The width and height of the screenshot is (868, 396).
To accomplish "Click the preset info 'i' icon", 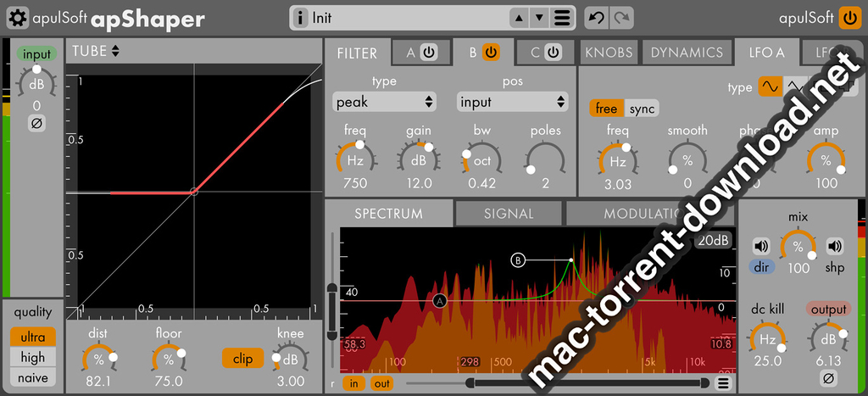I will pyautogui.click(x=301, y=19).
